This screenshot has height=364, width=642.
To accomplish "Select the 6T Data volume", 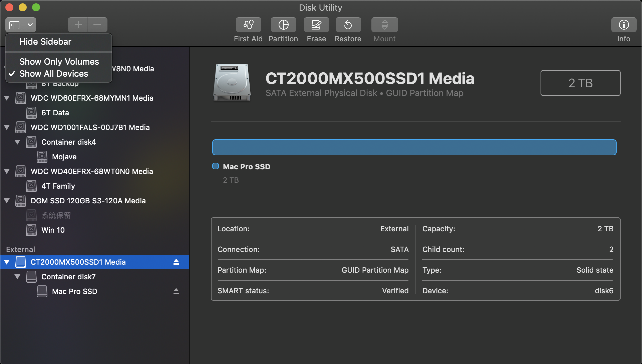I will point(94,113).
